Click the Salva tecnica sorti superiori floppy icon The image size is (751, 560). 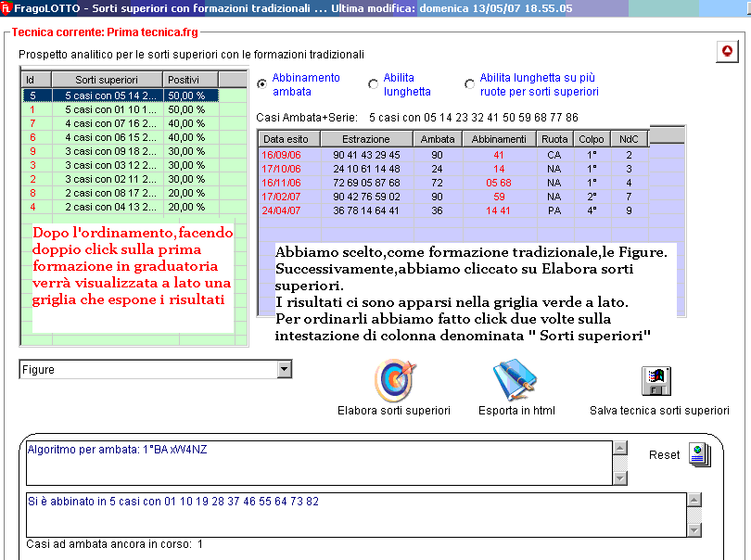coord(657,381)
